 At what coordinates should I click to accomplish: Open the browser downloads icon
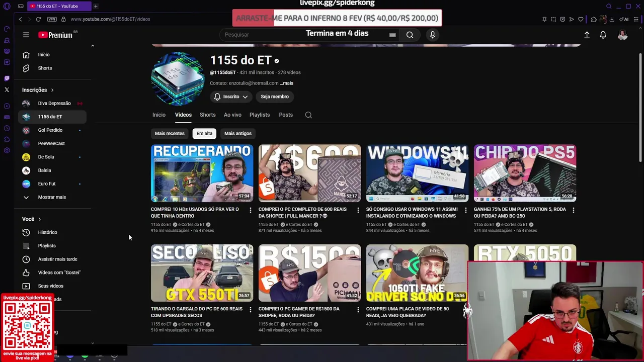coord(612,19)
